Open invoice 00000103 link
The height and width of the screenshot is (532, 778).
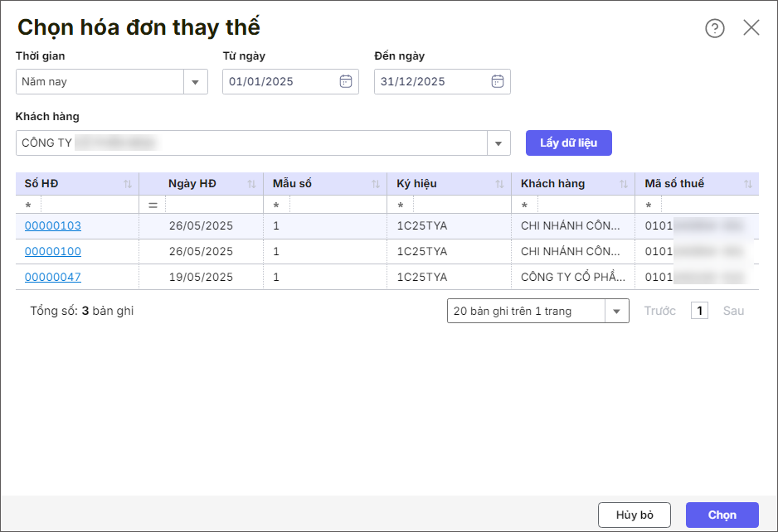(53, 226)
